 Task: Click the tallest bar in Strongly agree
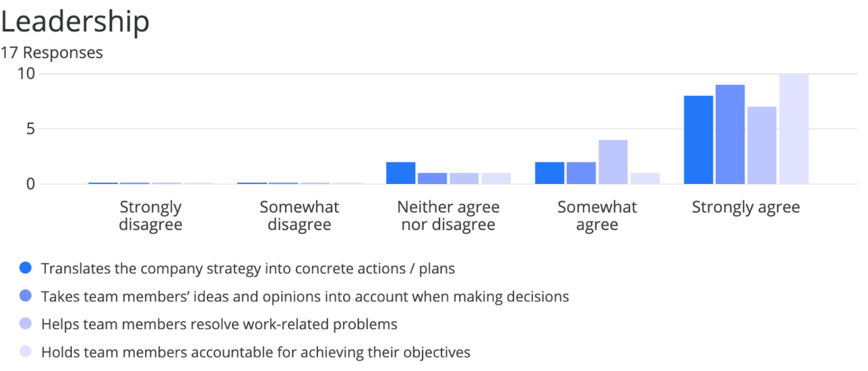[x=793, y=129]
